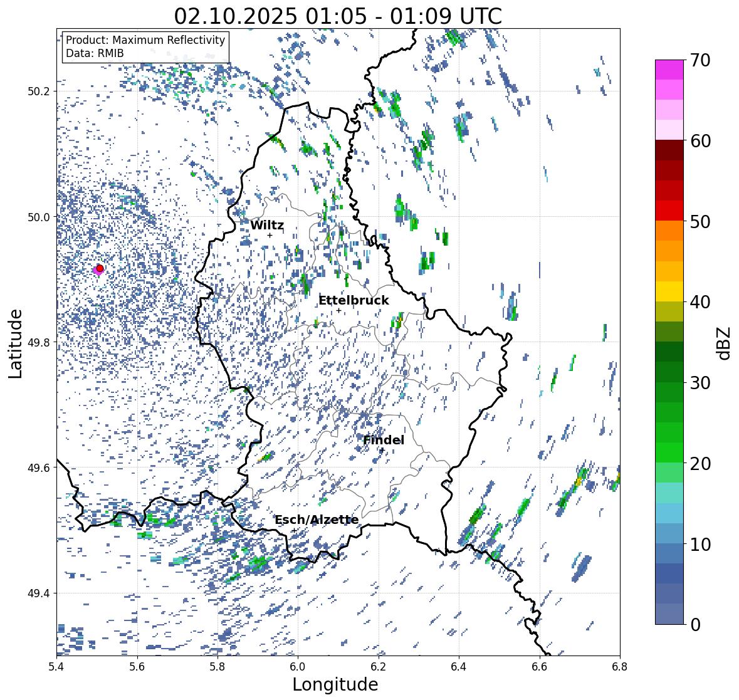This screenshot has width=739, height=700.
Task: Click the 60 tick on the colorbar
Action: tap(700, 141)
